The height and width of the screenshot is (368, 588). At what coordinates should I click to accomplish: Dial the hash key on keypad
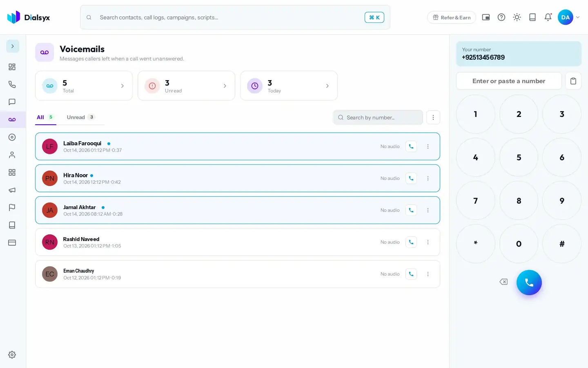(562, 244)
